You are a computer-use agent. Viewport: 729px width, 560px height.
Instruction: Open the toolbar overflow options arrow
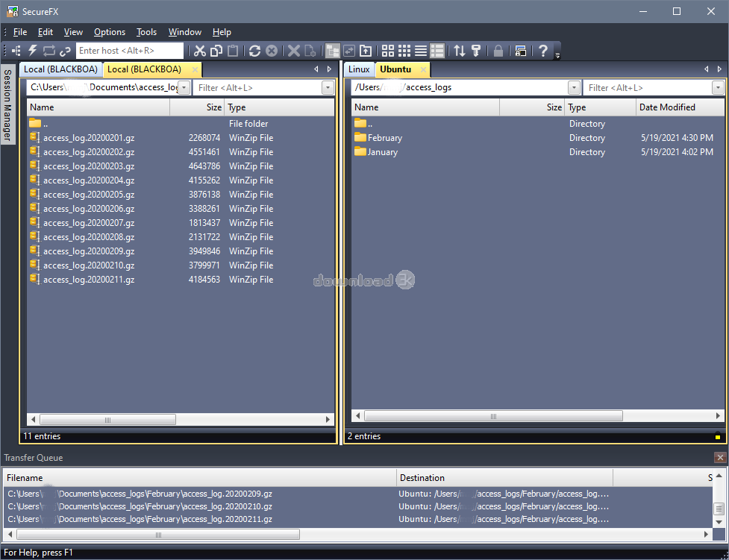click(x=557, y=56)
